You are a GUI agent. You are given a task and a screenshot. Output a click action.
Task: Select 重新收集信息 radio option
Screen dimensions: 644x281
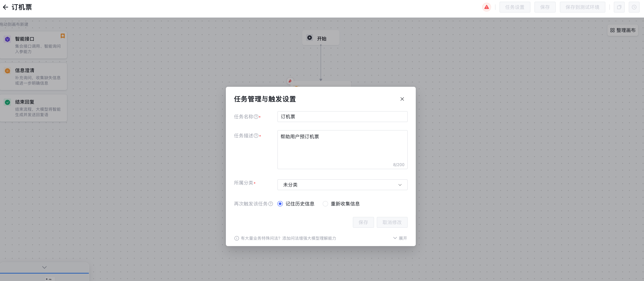point(325,204)
